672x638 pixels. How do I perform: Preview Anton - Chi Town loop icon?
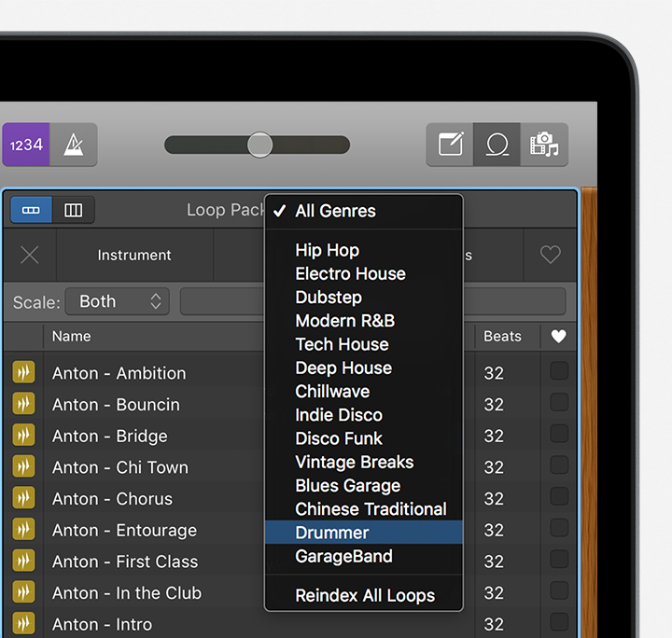coord(23,465)
